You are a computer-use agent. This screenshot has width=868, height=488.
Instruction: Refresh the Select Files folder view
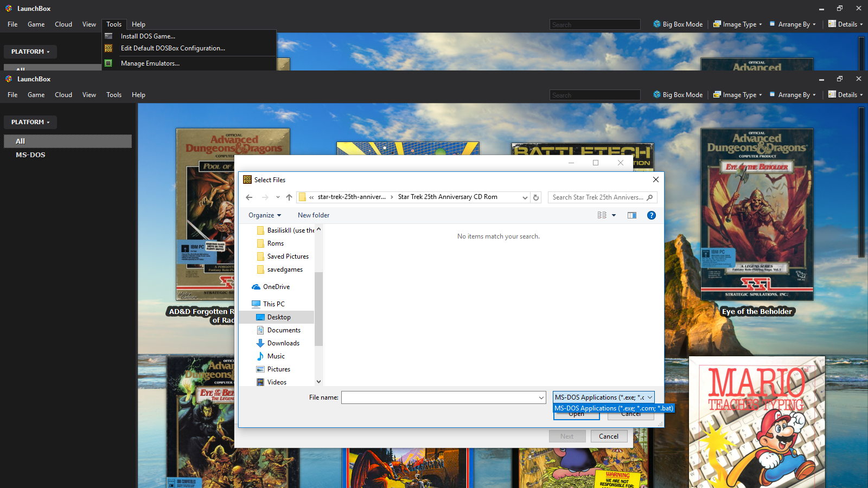536,197
